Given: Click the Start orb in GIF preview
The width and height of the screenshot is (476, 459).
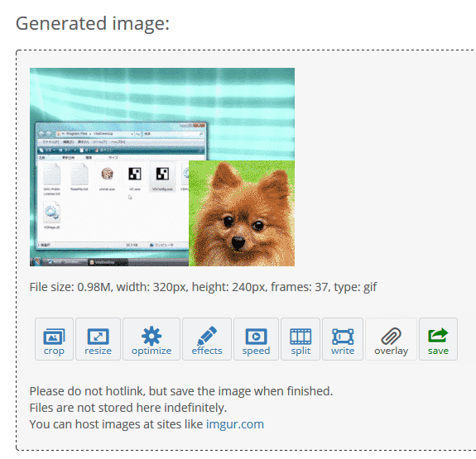Looking at the screenshot, I should point(37,262).
